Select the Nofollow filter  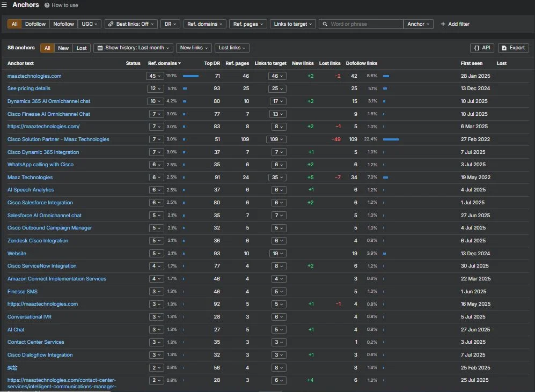point(63,24)
